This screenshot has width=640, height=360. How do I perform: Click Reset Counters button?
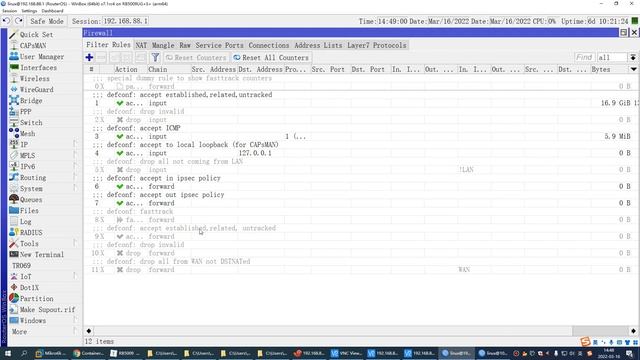(x=196, y=58)
